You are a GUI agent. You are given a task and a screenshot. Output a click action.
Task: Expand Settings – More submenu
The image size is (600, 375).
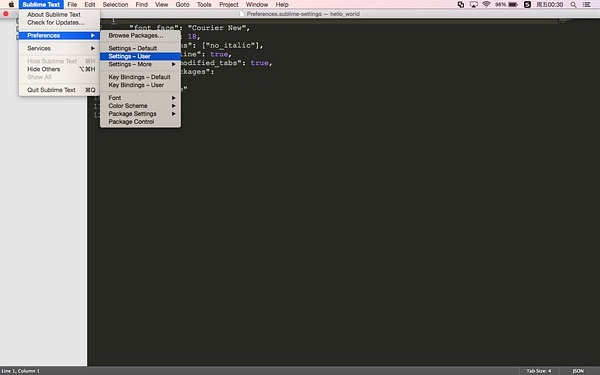pyautogui.click(x=140, y=64)
